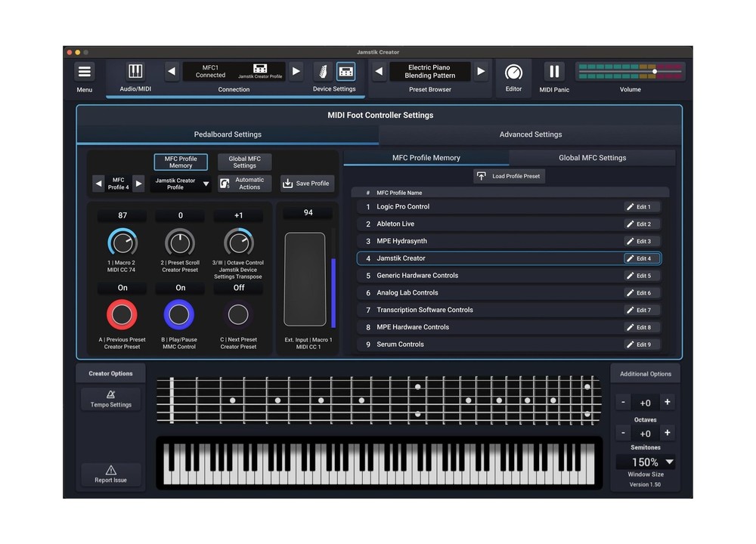Open Tempo Settings

click(110, 399)
